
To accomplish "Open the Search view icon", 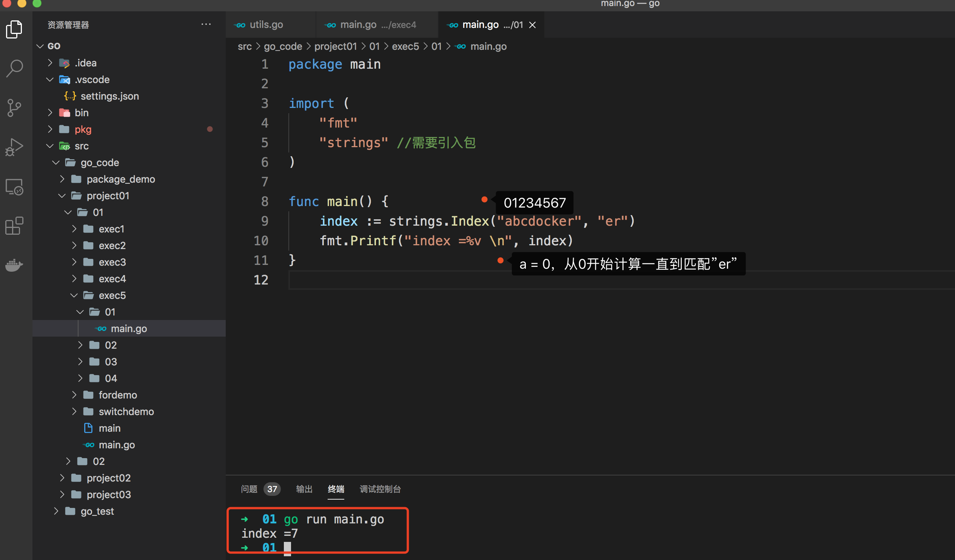I will [14, 69].
